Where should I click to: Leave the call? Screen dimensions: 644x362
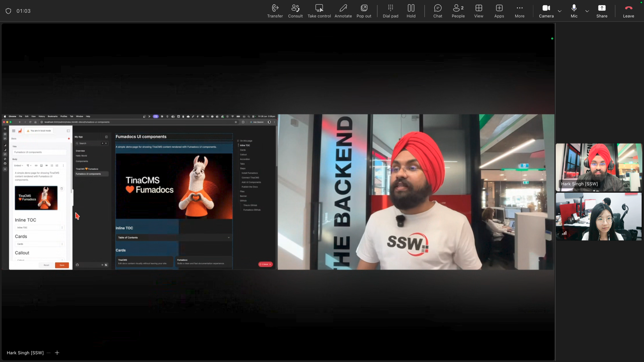coord(628,11)
